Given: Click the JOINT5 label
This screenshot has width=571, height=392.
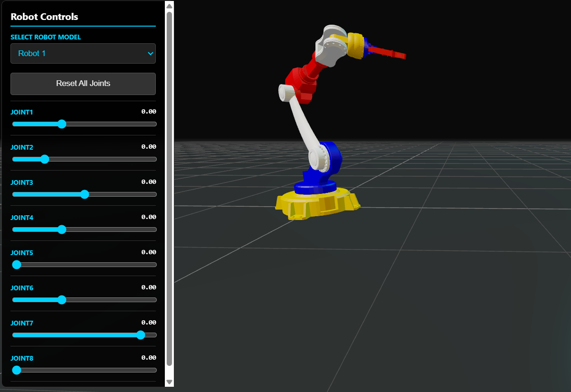Looking at the screenshot, I should pos(22,253).
